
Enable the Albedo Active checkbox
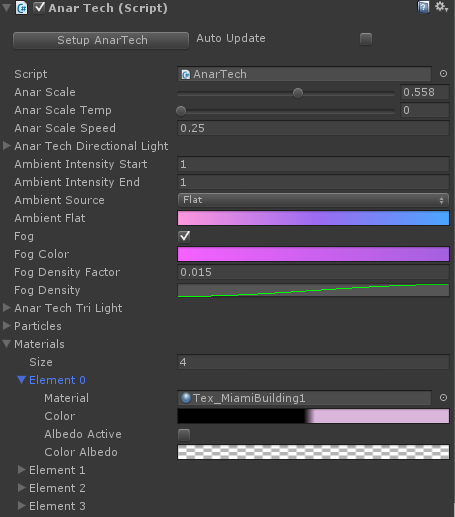[x=184, y=435]
